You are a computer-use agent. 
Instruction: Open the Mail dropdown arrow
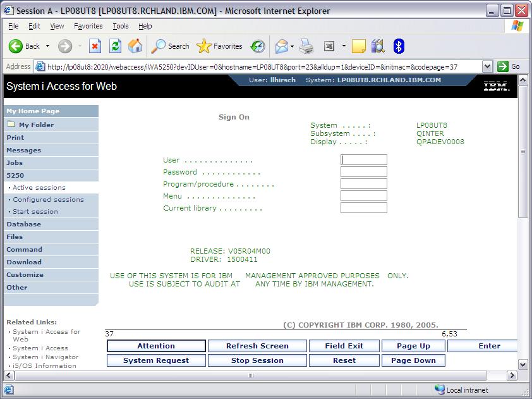pos(292,46)
